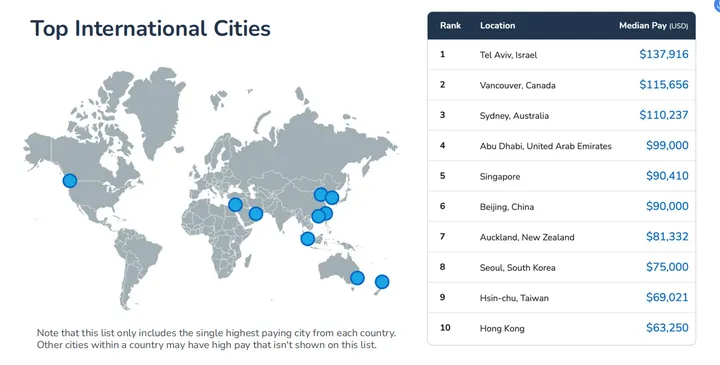Click the 'Top International Cities' heading
The image size is (720, 365).
tap(151, 28)
